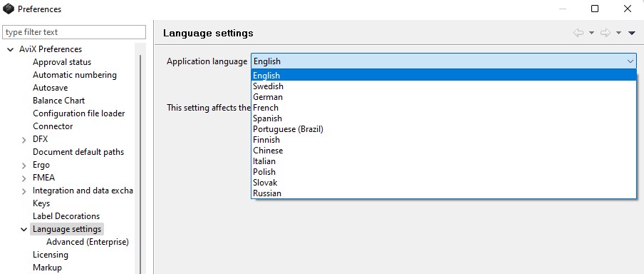Open Approval status preferences
The width and height of the screenshot is (644, 274).
[x=62, y=62]
